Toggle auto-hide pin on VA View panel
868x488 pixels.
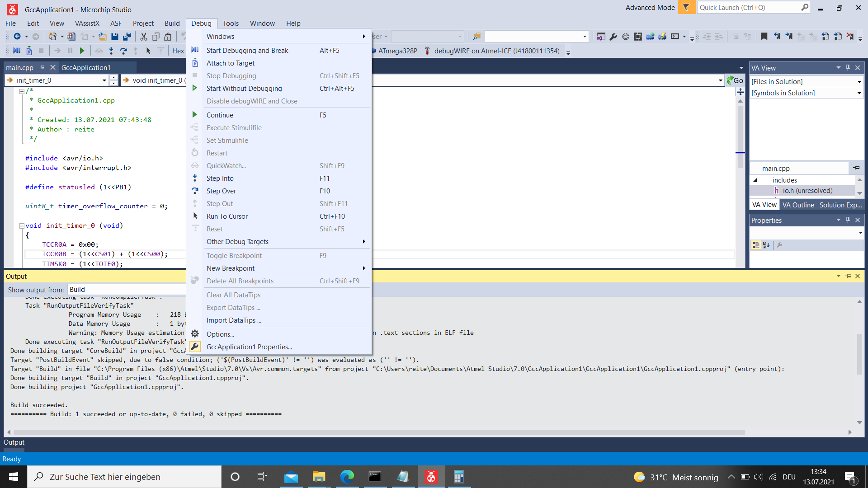[848, 68]
